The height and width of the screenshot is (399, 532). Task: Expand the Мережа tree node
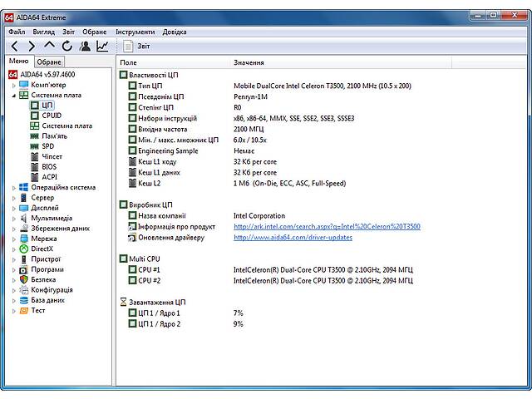pyautogui.click(x=14, y=239)
